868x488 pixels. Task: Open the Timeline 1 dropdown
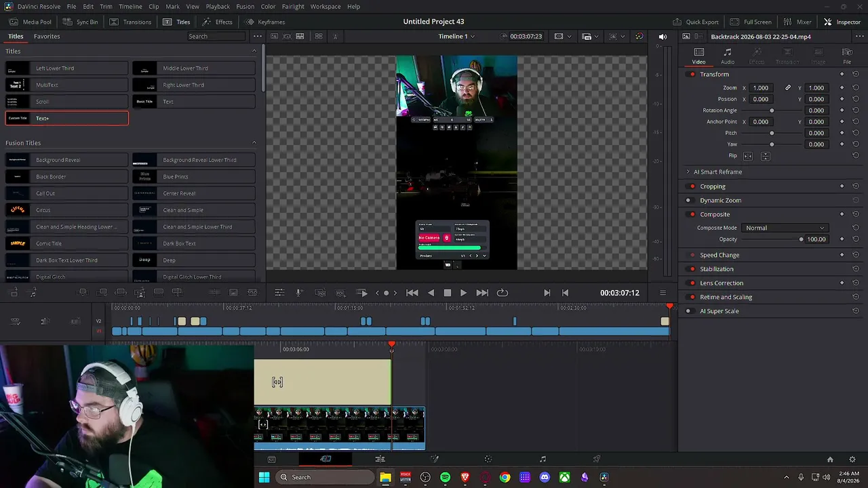pos(456,36)
